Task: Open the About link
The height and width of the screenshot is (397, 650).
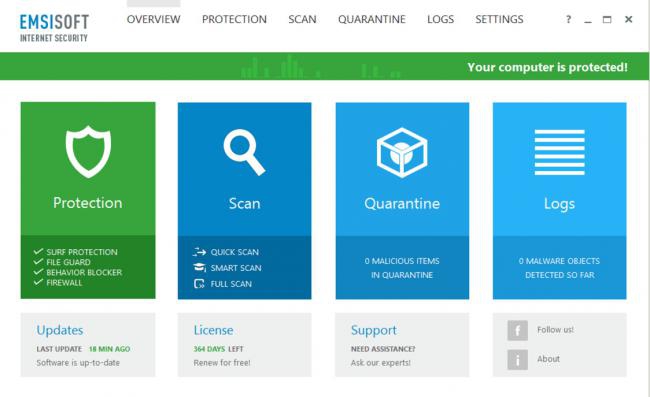Action: pyautogui.click(x=548, y=359)
